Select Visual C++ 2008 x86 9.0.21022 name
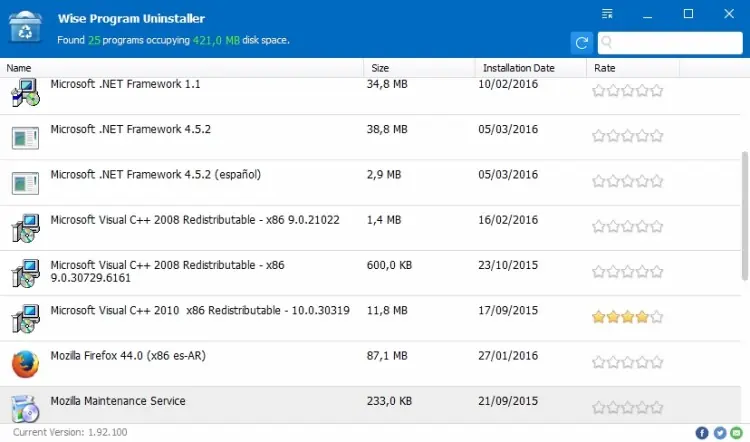750x442 pixels. [195, 220]
